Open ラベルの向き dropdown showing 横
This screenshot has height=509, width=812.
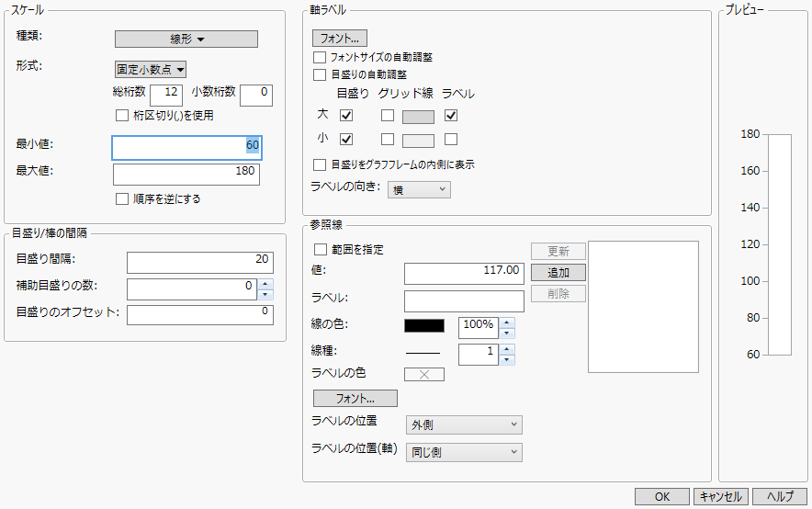[x=419, y=189]
